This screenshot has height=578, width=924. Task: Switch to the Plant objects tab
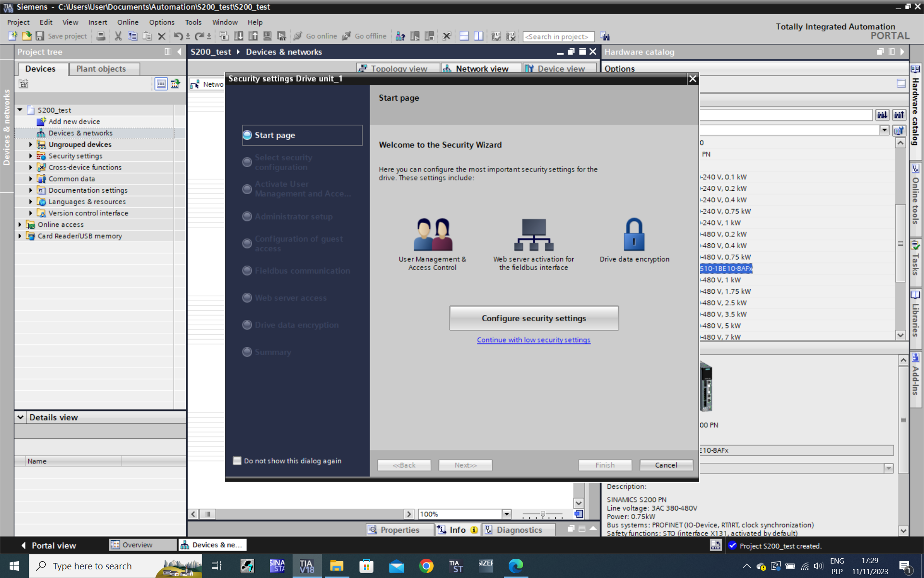(101, 69)
